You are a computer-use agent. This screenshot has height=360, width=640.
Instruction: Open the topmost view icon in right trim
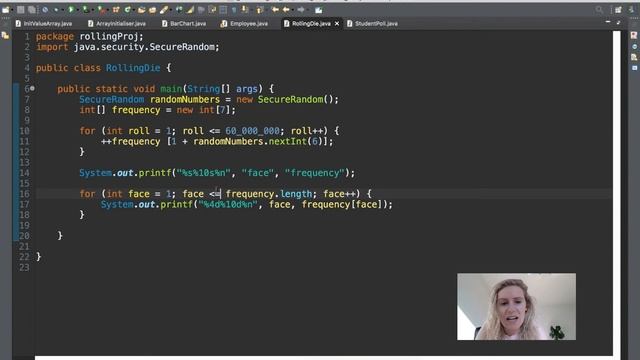point(634,36)
